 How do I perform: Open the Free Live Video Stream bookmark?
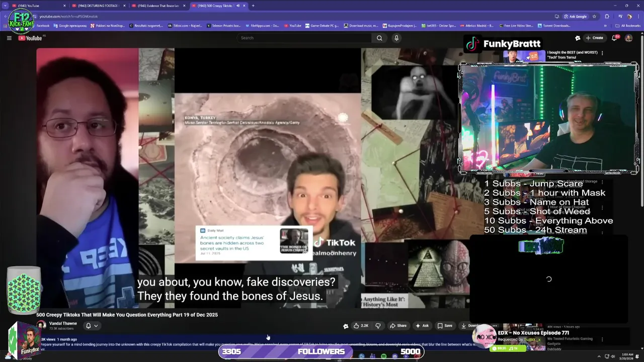pos(516,26)
